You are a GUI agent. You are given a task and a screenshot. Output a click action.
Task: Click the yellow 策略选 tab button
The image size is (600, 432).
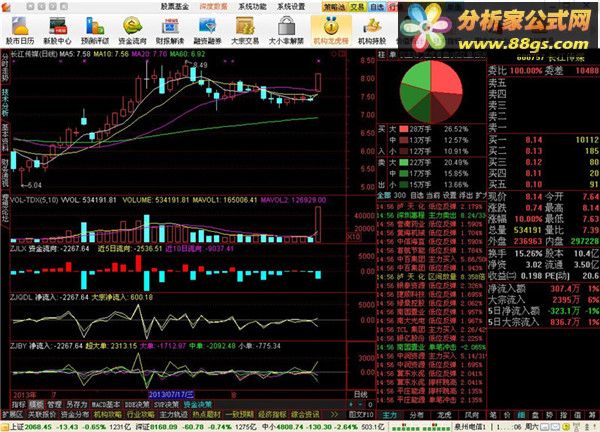point(334,7)
